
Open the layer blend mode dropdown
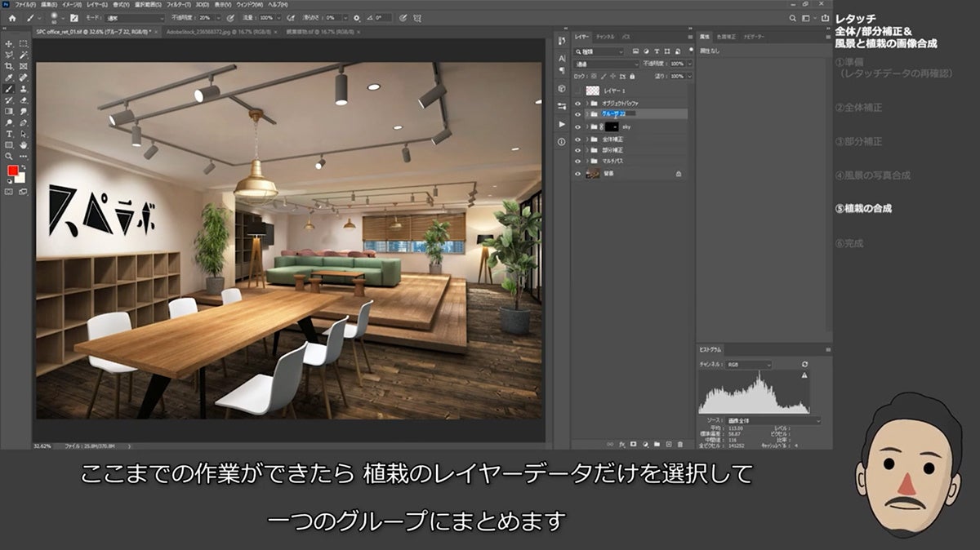click(608, 64)
